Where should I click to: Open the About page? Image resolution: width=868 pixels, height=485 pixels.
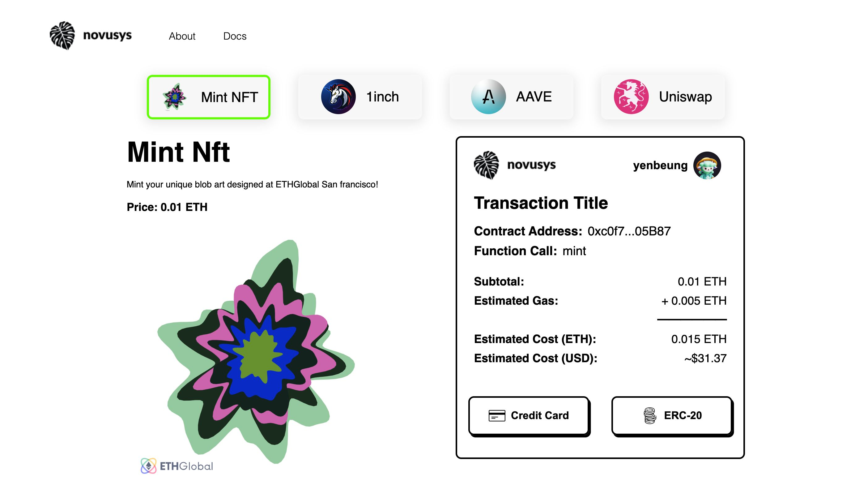click(182, 36)
